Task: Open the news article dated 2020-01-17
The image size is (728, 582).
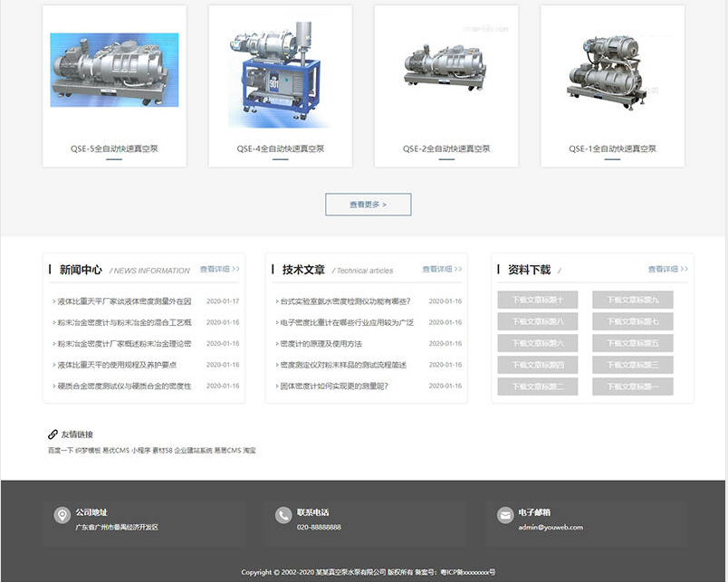Action: pos(122,301)
